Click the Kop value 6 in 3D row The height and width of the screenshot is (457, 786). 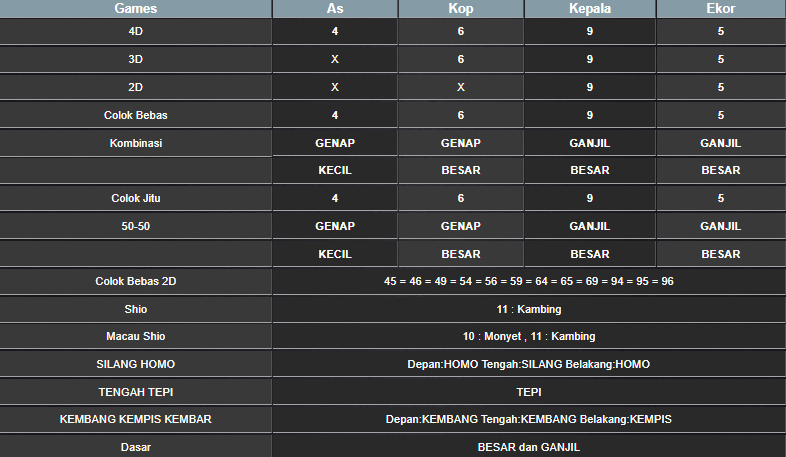(461, 60)
